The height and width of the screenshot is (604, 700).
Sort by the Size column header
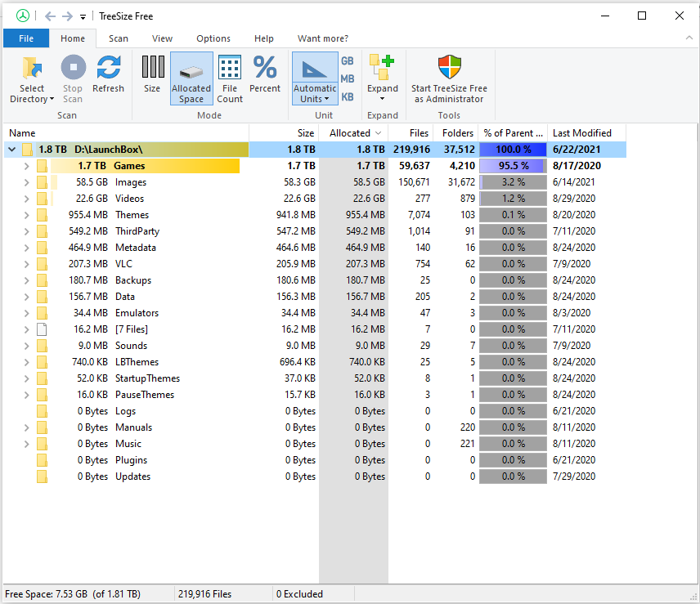[x=284, y=133]
